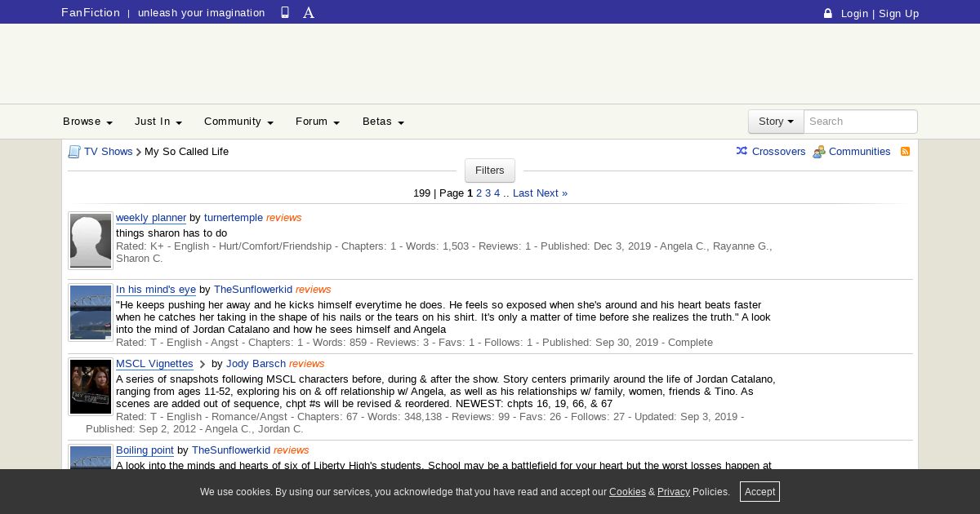Open the Story search type dropdown
Screen dimensions: 980x514
tap(776, 122)
